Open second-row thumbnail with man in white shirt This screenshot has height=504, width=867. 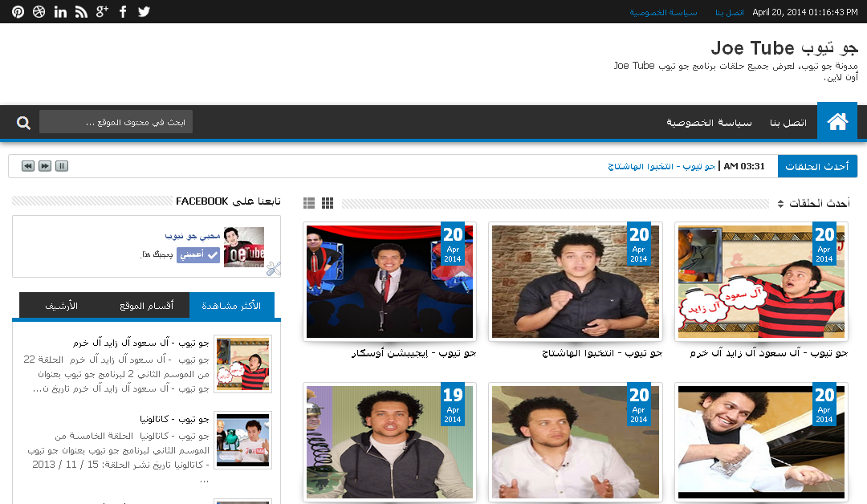click(x=575, y=441)
